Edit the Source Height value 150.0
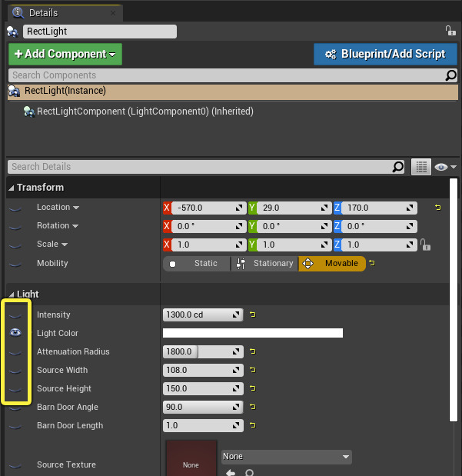Screen dimensions: 462x476 203,388
